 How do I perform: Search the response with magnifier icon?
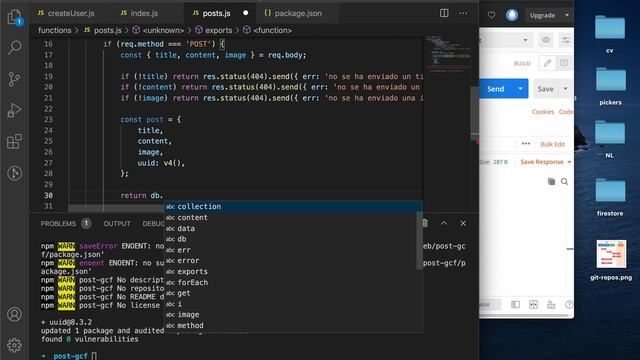click(x=564, y=182)
